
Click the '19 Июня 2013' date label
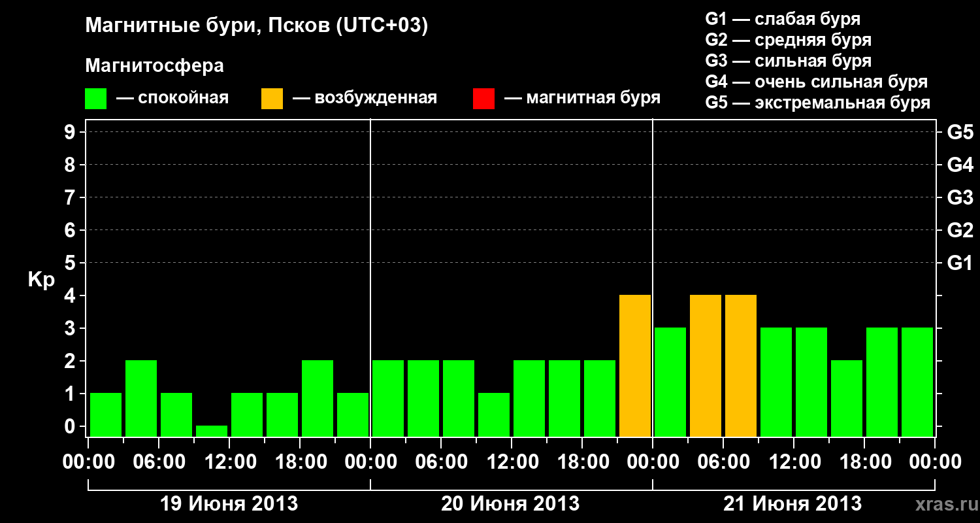229,504
